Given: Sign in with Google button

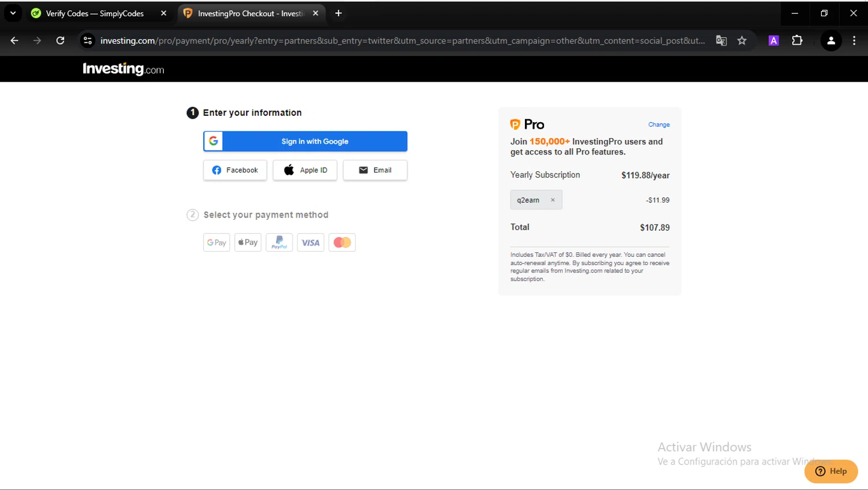Looking at the screenshot, I should [x=305, y=141].
